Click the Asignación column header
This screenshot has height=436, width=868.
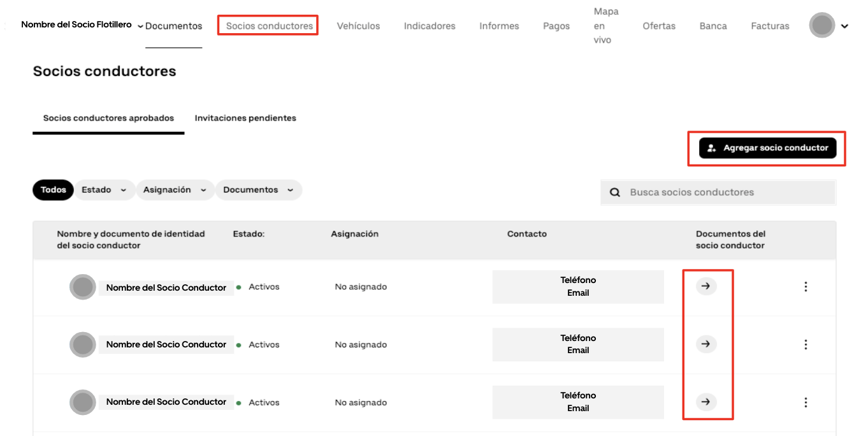354,234
